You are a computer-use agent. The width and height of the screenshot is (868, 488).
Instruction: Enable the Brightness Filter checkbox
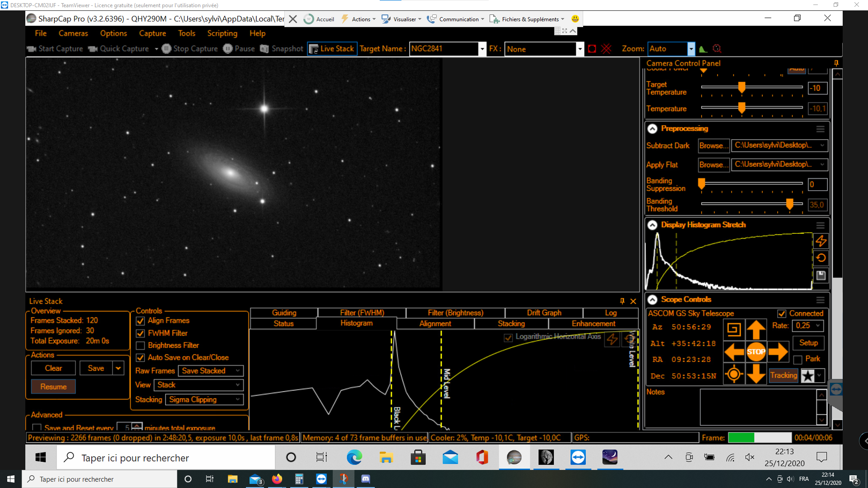tap(141, 346)
